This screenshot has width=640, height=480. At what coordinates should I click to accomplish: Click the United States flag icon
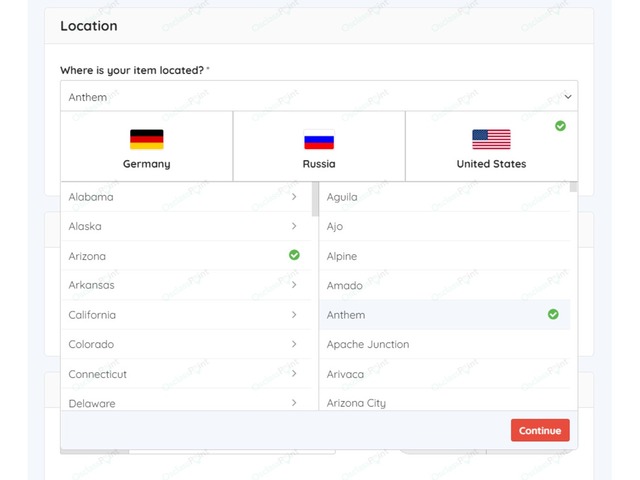(x=491, y=140)
